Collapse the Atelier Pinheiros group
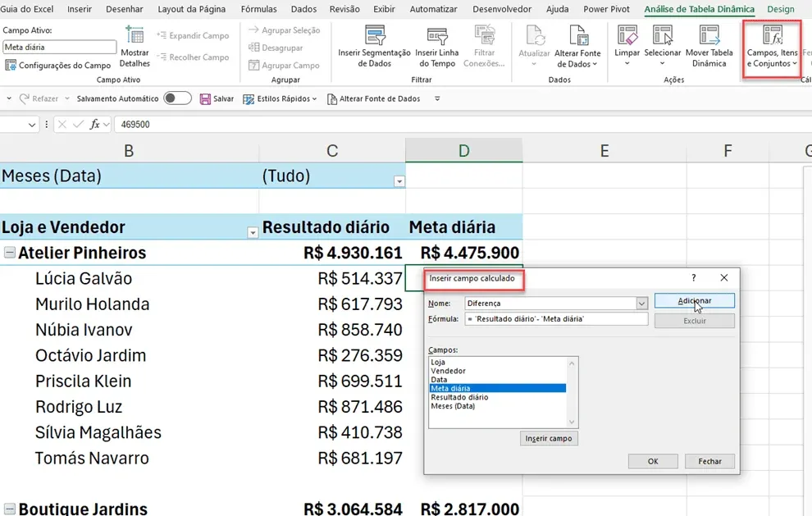 tap(9, 253)
